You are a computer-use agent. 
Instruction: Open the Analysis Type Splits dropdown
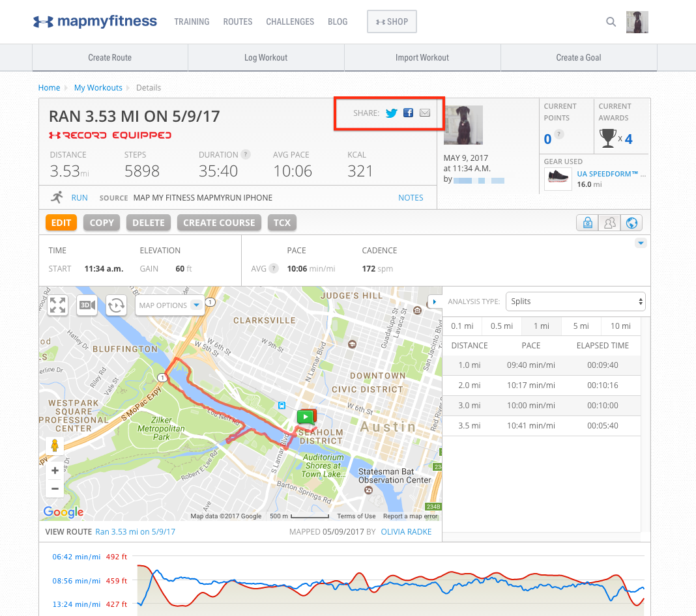pyautogui.click(x=575, y=301)
